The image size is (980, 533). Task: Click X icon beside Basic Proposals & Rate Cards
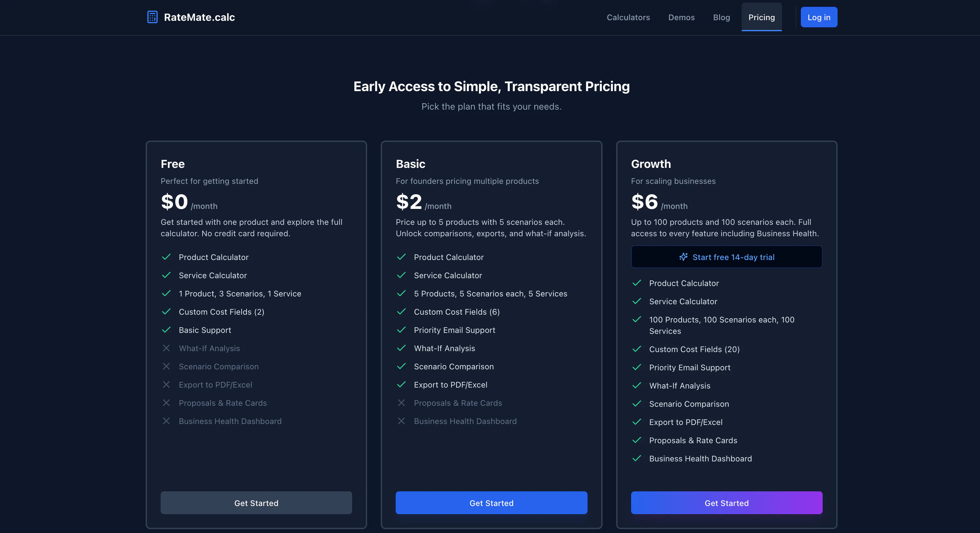coord(401,403)
